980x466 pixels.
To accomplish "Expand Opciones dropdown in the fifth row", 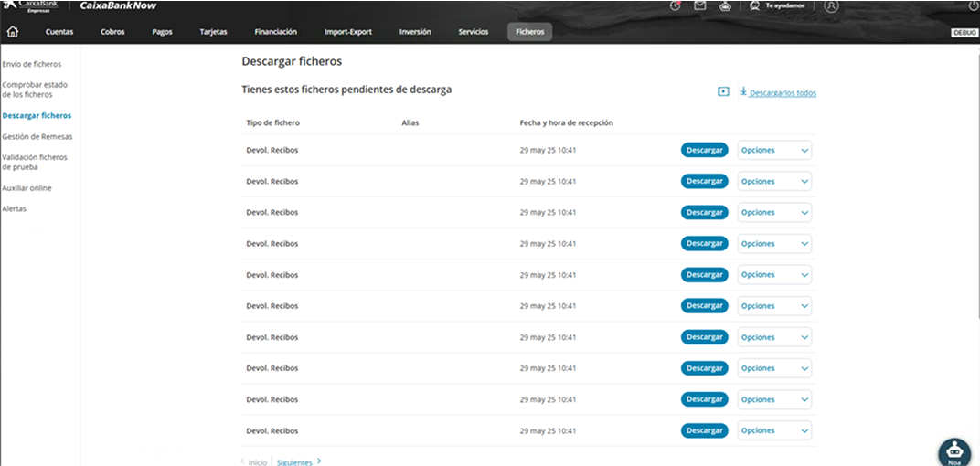I will [x=774, y=275].
